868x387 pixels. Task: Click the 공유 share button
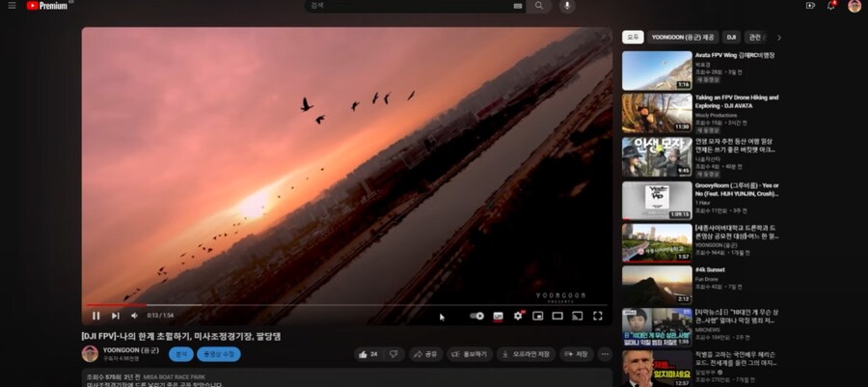[425, 354]
